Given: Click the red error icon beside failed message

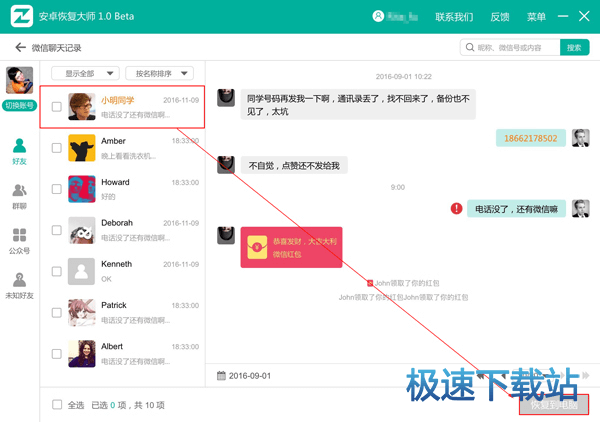Looking at the screenshot, I should (457, 209).
